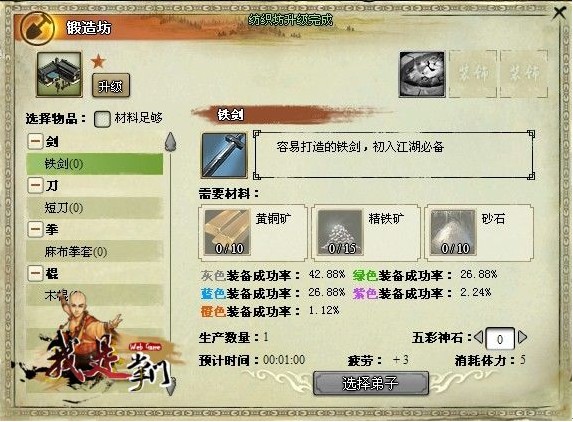Click the 五彩神石 quantity input field
573x422 pixels.
click(x=500, y=339)
